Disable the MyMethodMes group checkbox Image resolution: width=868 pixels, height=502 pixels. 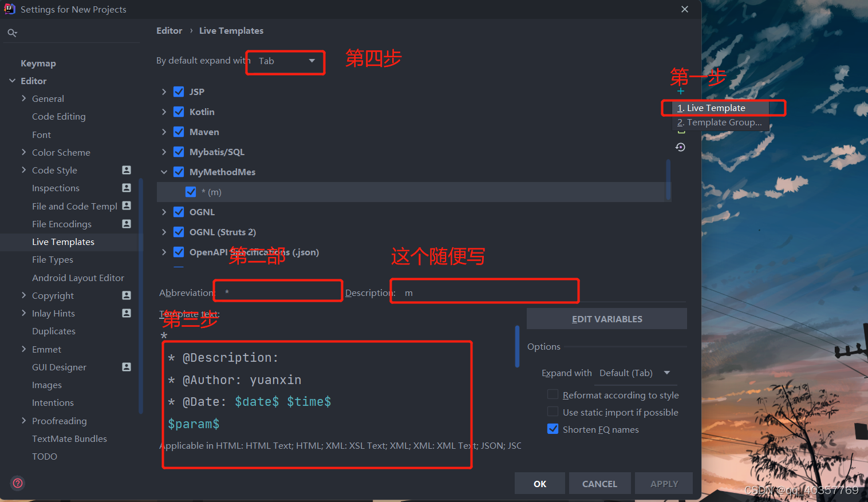[179, 172]
